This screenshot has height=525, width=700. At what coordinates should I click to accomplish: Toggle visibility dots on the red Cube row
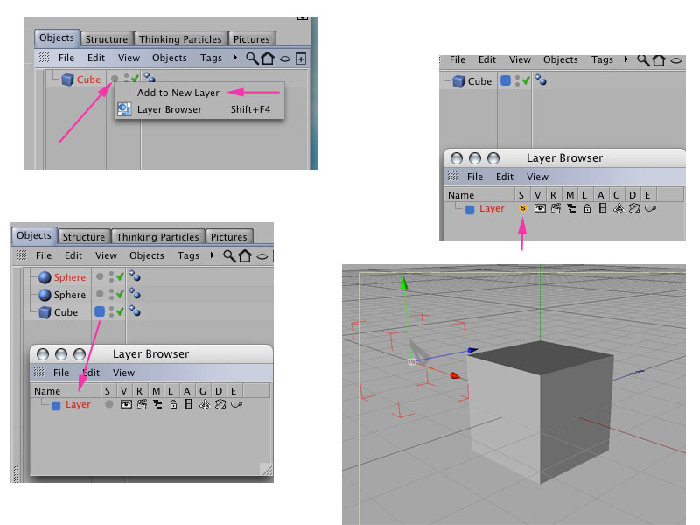tap(127, 78)
